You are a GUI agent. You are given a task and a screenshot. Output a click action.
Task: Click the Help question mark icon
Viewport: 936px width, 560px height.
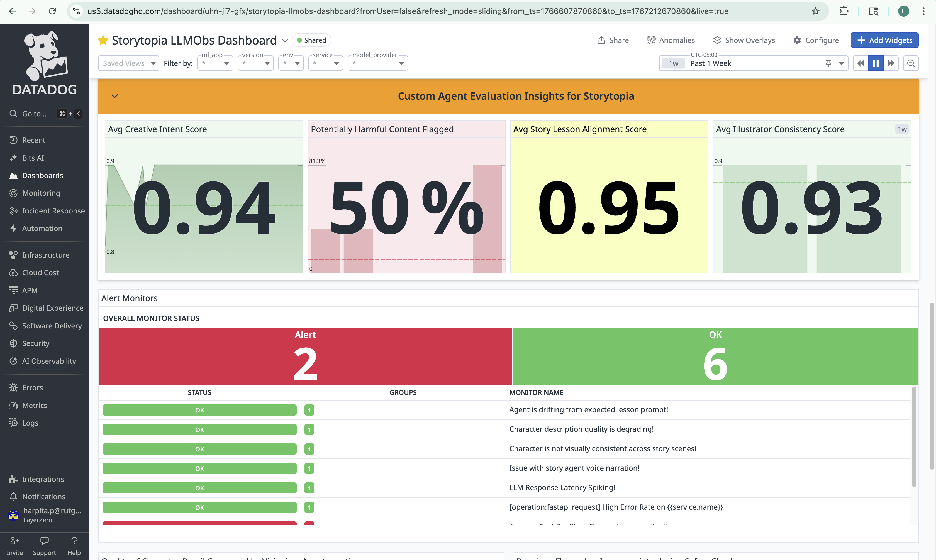click(74, 540)
